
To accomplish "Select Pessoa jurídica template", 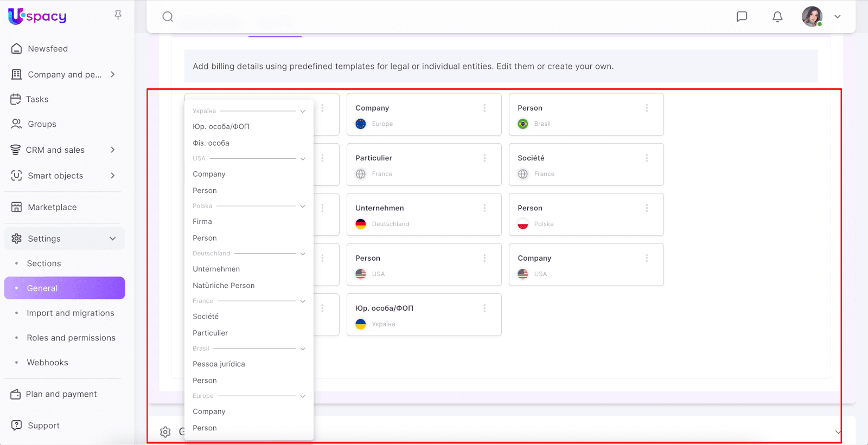I will pyautogui.click(x=219, y=364).
